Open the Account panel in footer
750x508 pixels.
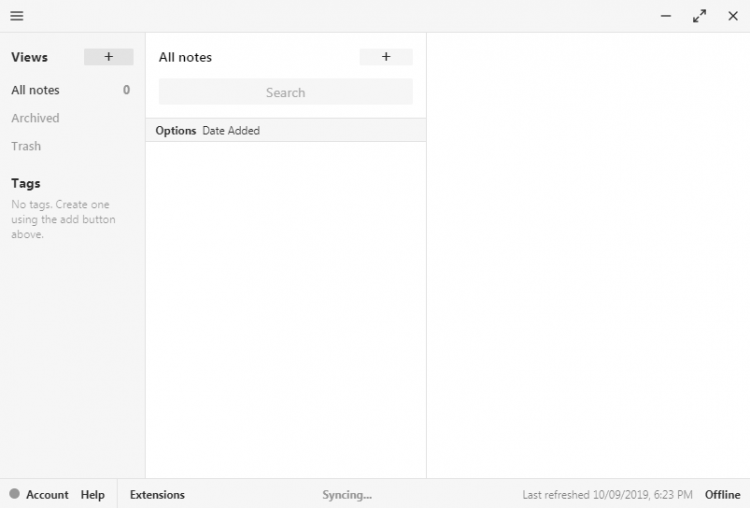(x=47, y=495)
